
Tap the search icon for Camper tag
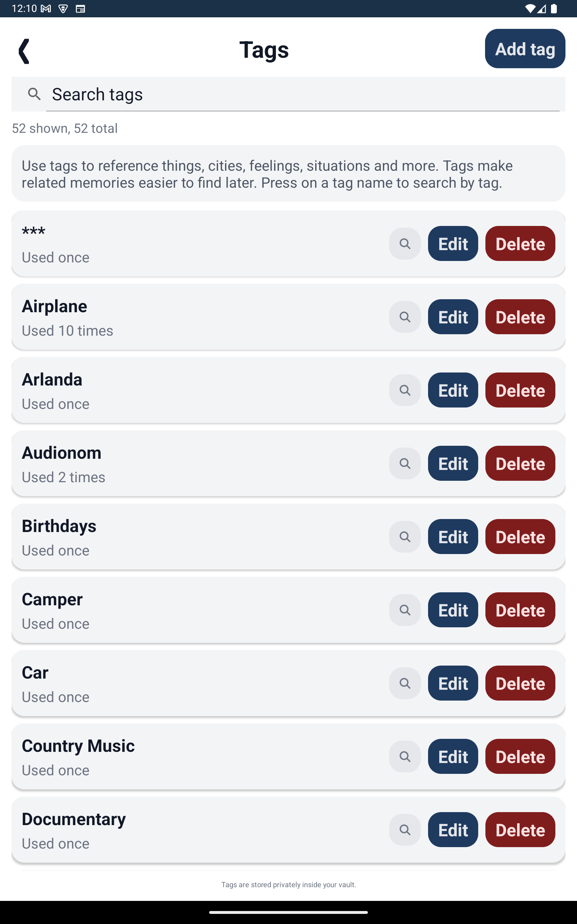tap(405, 610)
